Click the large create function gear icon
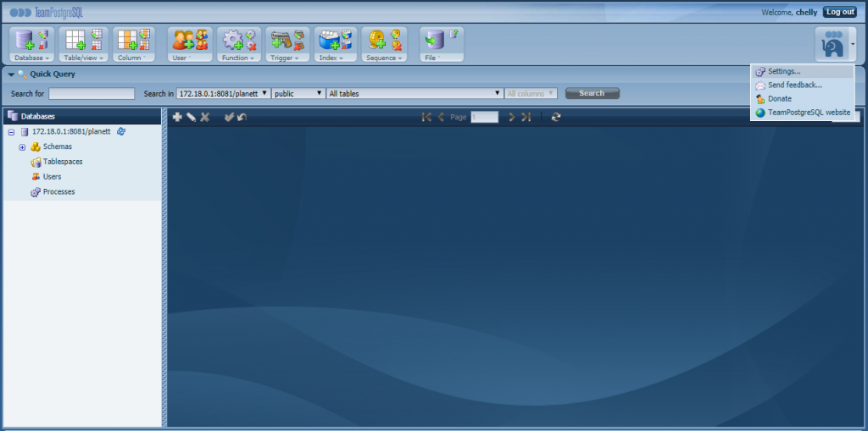868x431 pixels. 232,40
